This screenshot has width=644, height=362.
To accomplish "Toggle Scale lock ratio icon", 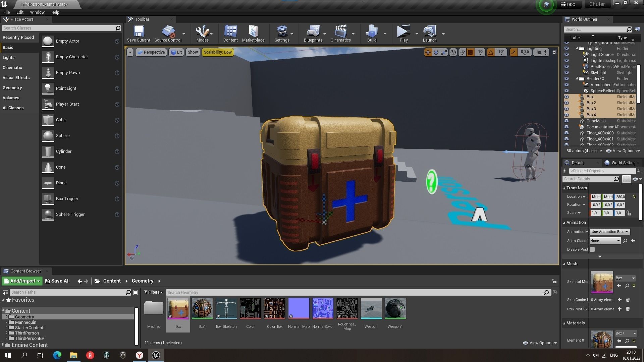I will tap(629, 213).
